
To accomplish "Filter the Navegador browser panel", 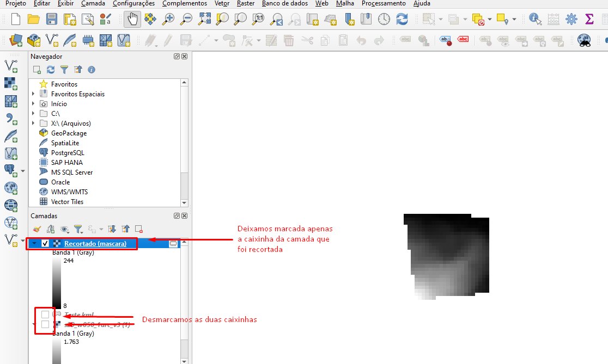I will (x=64, y=70).
